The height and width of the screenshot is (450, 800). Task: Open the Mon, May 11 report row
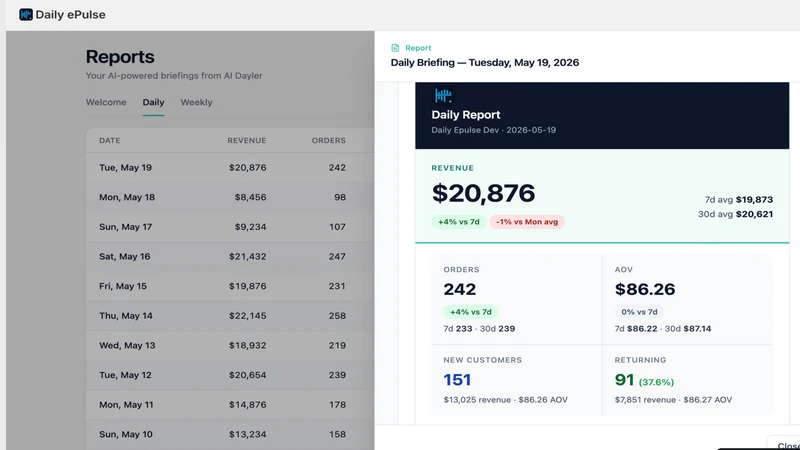pos(230,404)
